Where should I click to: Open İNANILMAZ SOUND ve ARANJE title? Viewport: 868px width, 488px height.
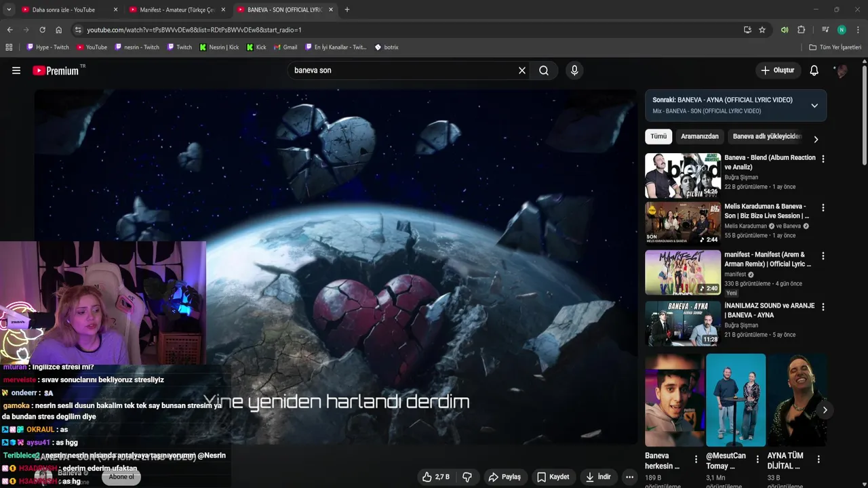pyautogui.click(x=769, y=310)
